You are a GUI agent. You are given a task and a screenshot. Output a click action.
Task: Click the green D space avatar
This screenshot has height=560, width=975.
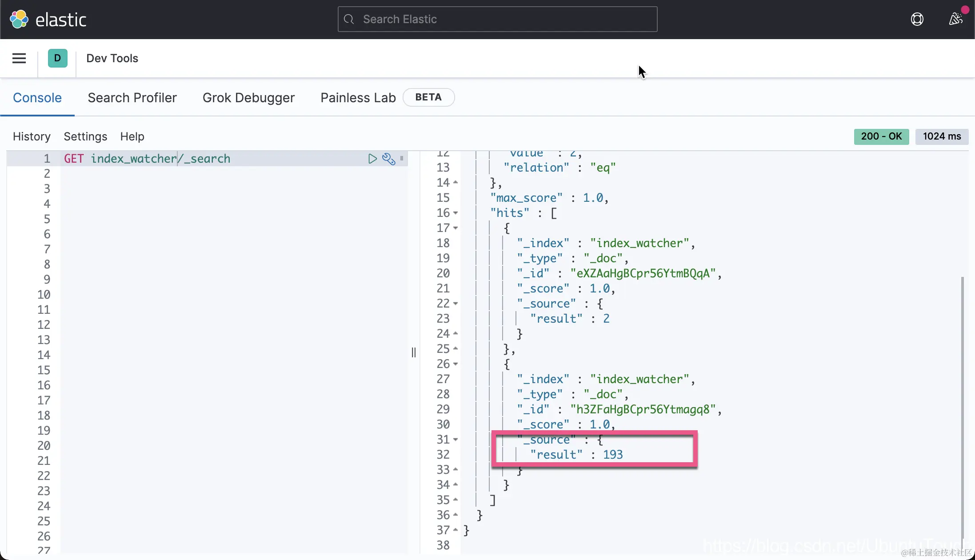pos(57,58)
